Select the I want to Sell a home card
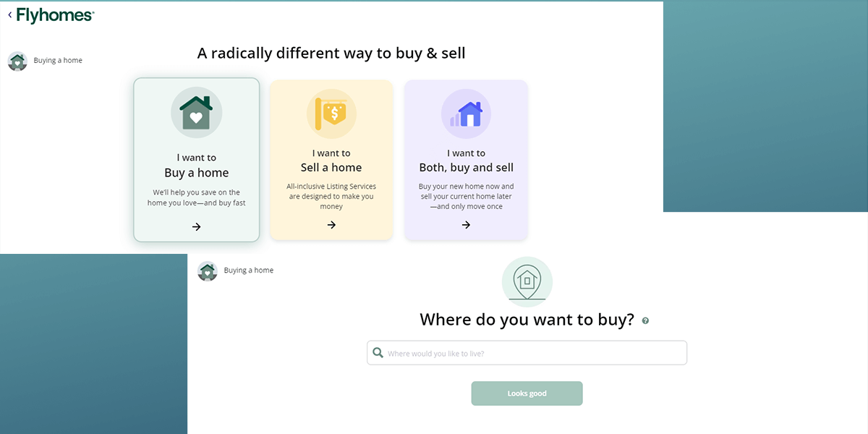Viewport: 868px width, 434px height. click(x=331, y=159)
